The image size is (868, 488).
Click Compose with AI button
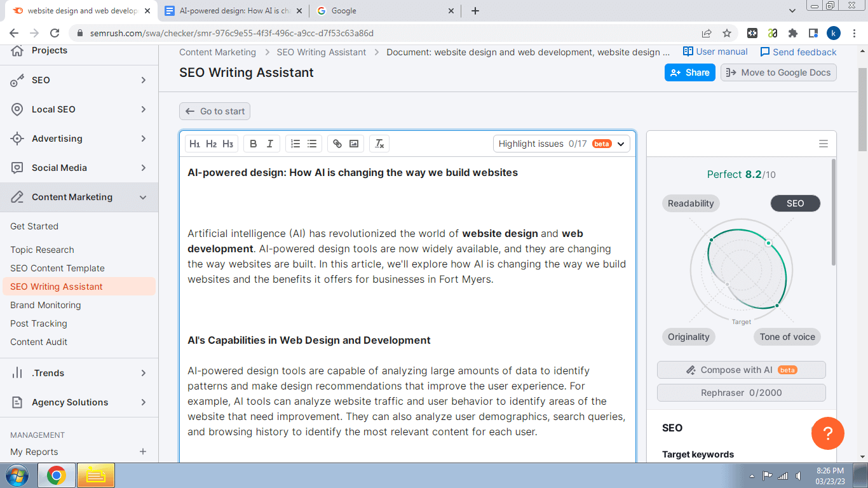(x=742, y=370)
